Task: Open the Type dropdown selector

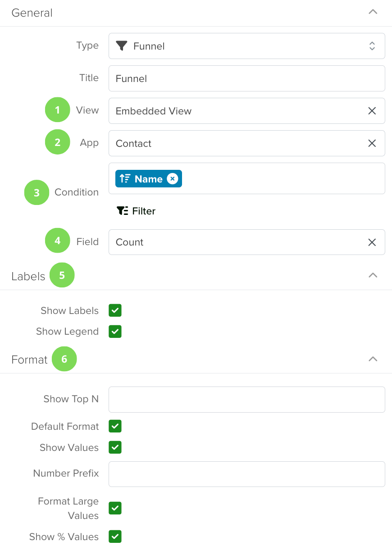Action: click(247, 46)
